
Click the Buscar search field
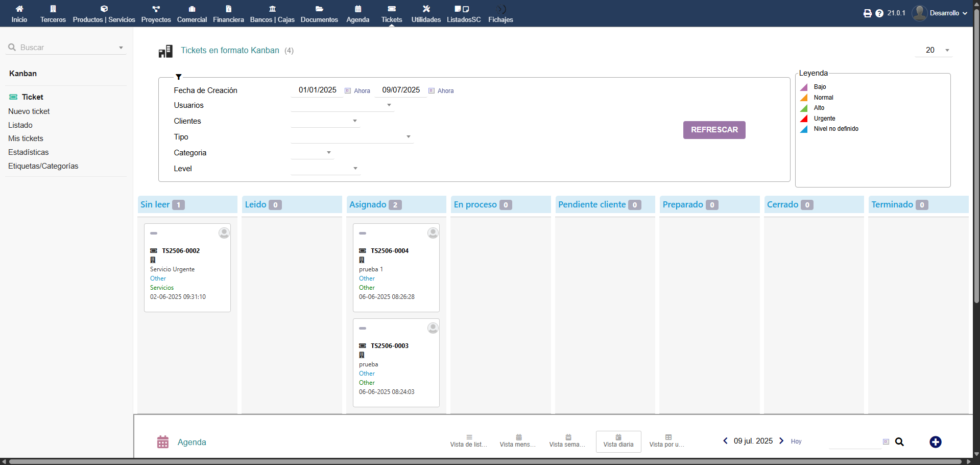click(x=66, y=48)
